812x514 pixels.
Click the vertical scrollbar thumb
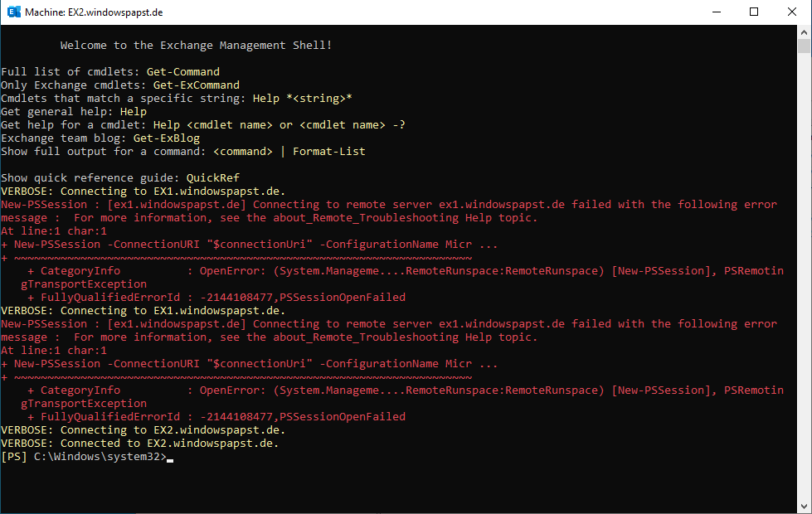click(804, 46)
